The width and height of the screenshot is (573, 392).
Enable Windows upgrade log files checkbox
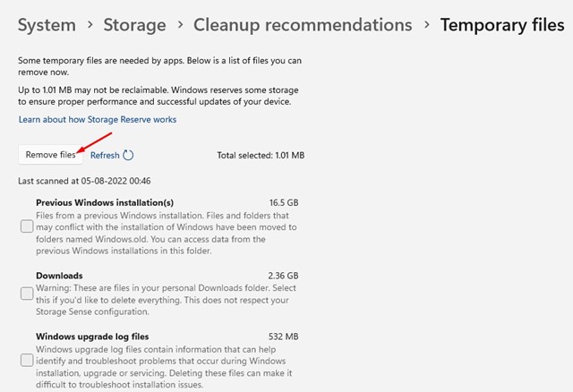27,360
